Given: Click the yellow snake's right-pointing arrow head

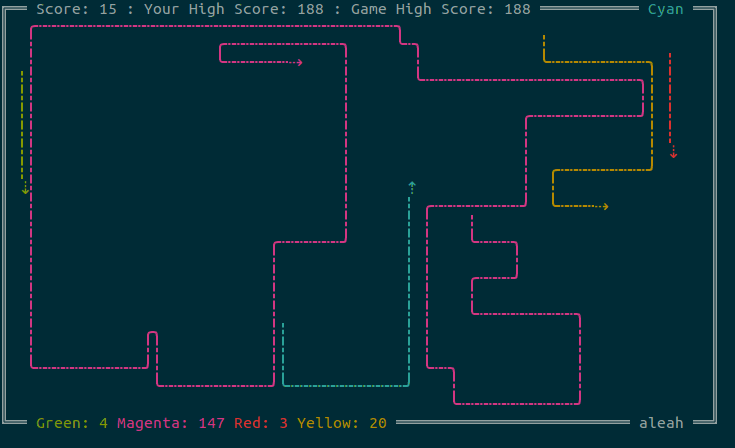Looking at the screenshot, I should (x=605, y=206).
